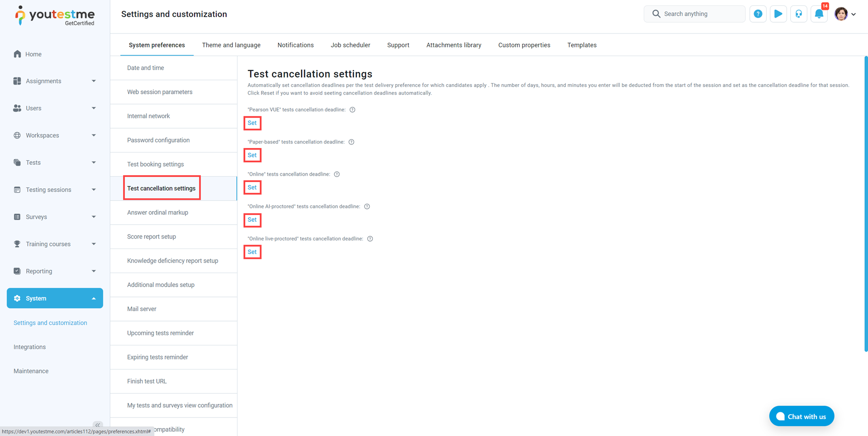Open the Chat with us widget
Viewport: 868px width, 436px height.
(801, 417)
